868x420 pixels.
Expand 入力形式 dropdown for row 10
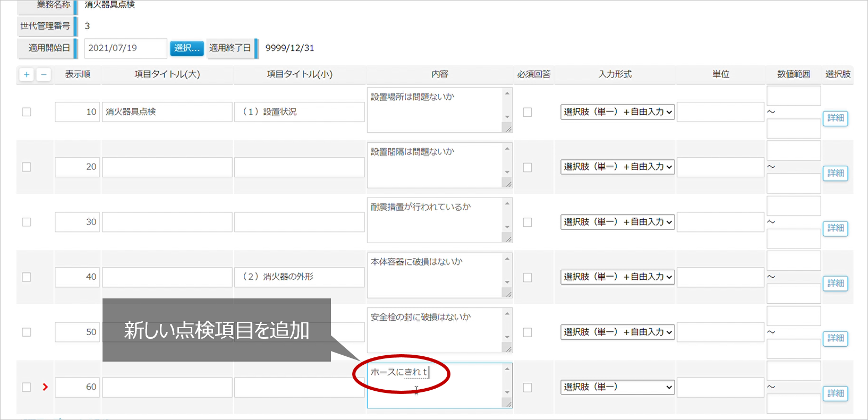[x=617, y=112]
